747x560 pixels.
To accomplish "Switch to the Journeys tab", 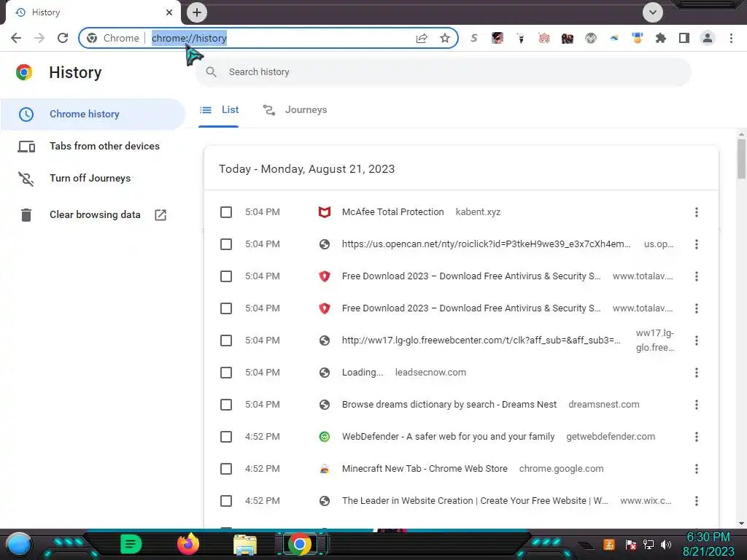I will [295, 110].
